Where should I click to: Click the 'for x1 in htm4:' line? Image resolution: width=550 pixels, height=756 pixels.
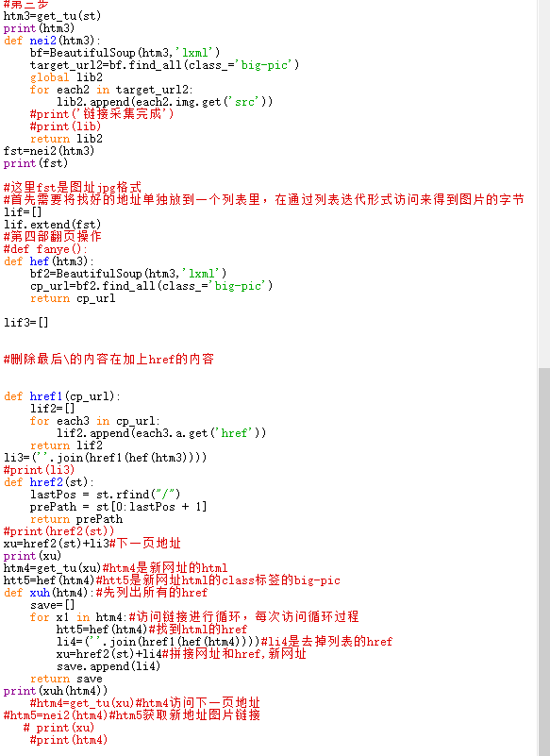(x=194, y=617)
